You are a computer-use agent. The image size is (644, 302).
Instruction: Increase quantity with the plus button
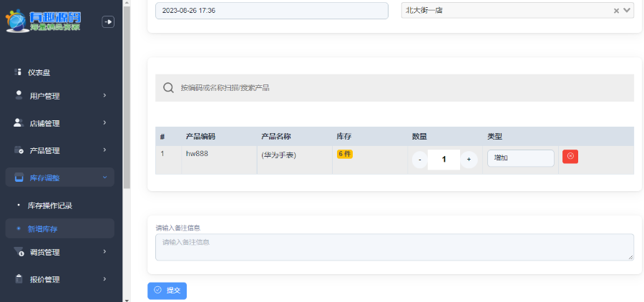469,160
